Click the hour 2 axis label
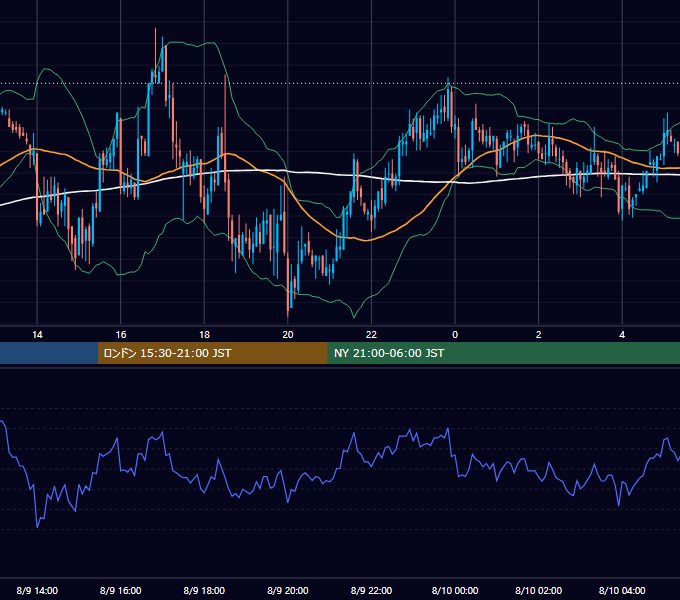 tap(539, 335)
